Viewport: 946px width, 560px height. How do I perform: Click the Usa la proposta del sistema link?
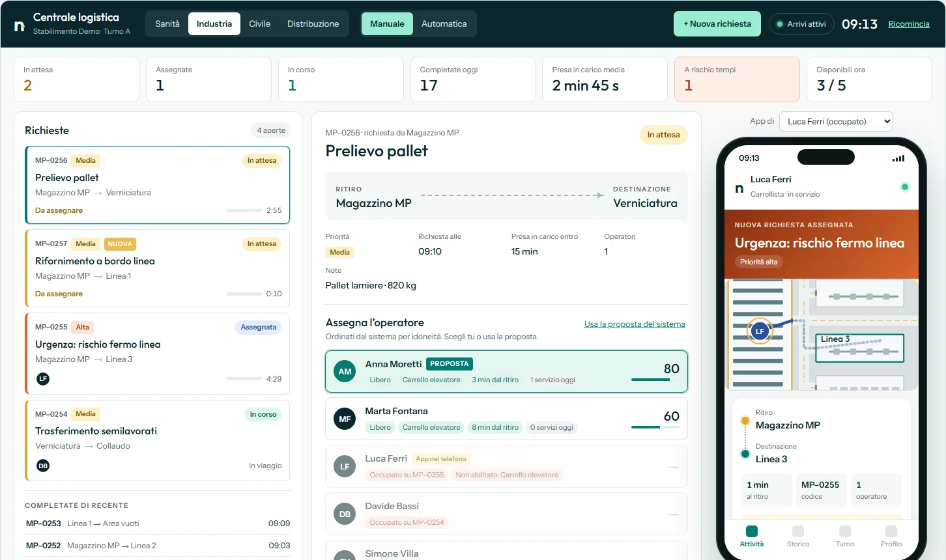[x=635, y=324]
